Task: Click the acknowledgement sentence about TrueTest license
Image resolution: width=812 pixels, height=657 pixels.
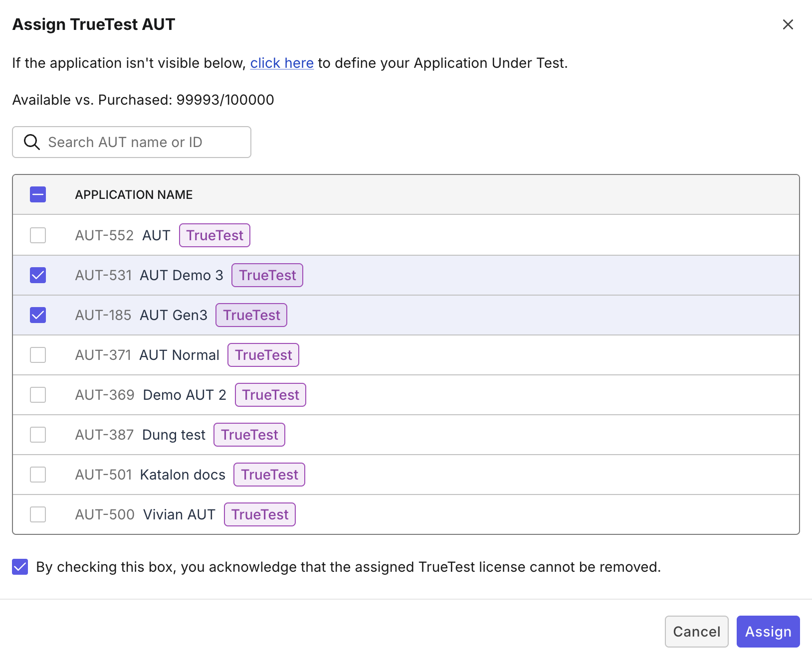Action: pyautogui.click(x=349, y=567)
